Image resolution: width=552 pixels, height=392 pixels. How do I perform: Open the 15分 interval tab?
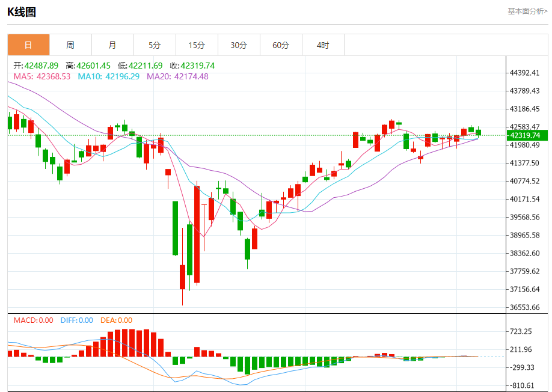(197, 45)
